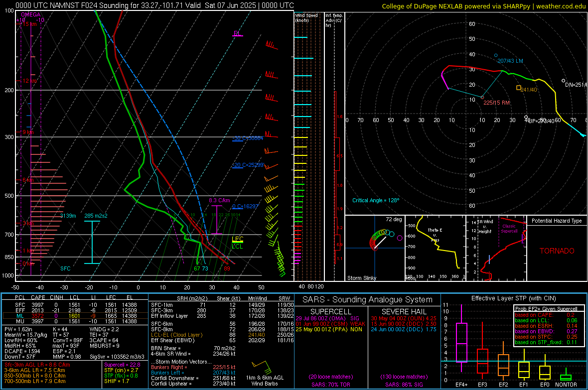This screenshot has height=390, width=588.
Task: Click the SARS: 86% SIG result
Action: point(404,385)
